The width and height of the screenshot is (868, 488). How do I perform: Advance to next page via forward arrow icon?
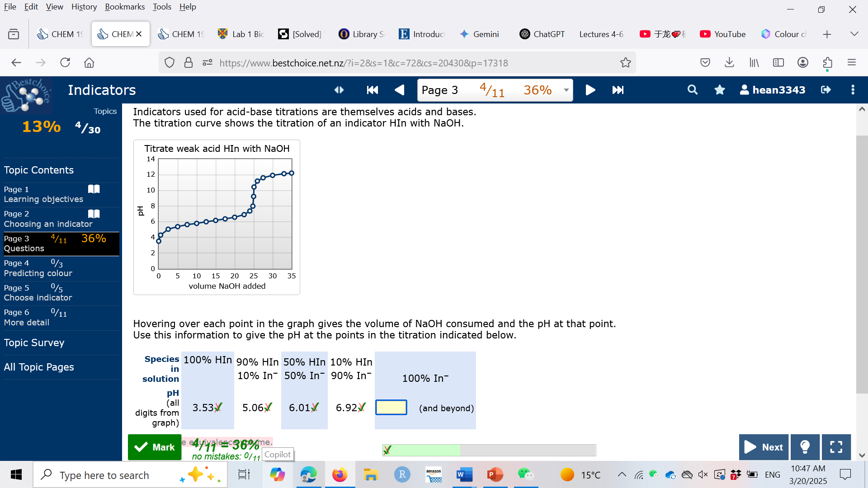click(590, 90)
